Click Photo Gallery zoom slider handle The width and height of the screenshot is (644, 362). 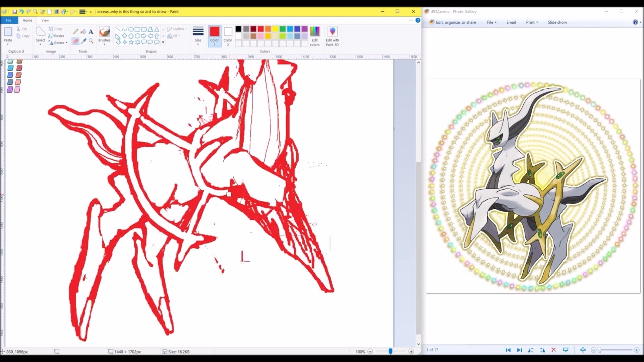click(x=599, y=350)
